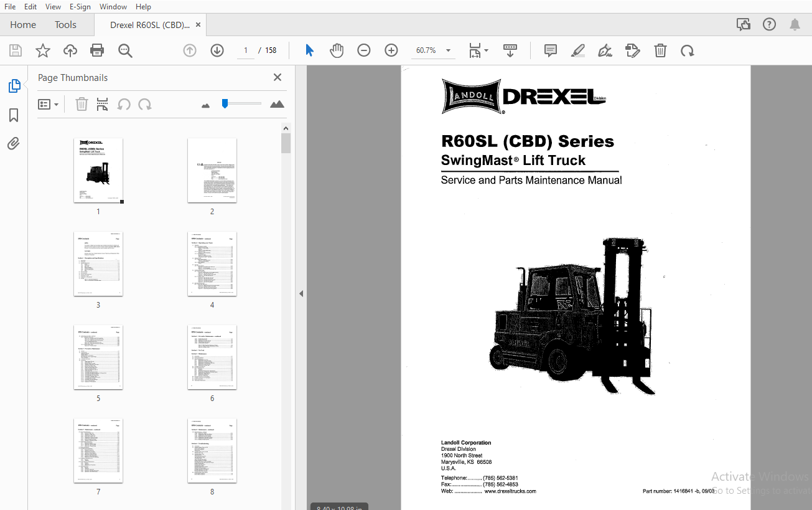
Task: Click the www.drexeltrucks.com web address
Action: pyautogui.click(x=510, y=491)
